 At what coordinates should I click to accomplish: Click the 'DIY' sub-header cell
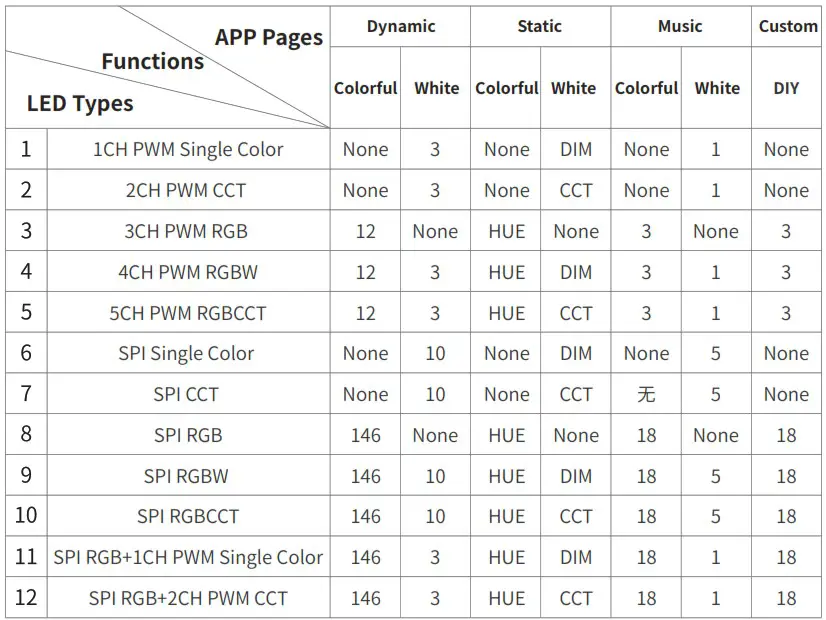point(786,88)
